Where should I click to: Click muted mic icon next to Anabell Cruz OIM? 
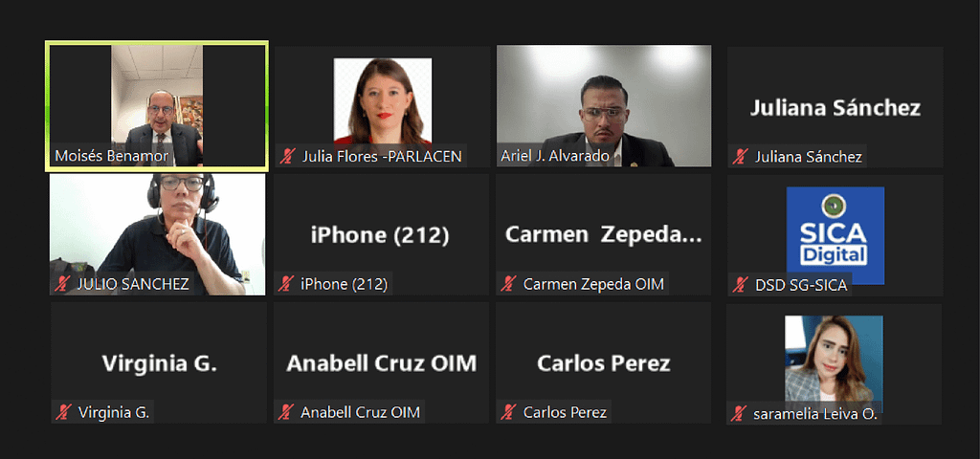tap(286, 412)
